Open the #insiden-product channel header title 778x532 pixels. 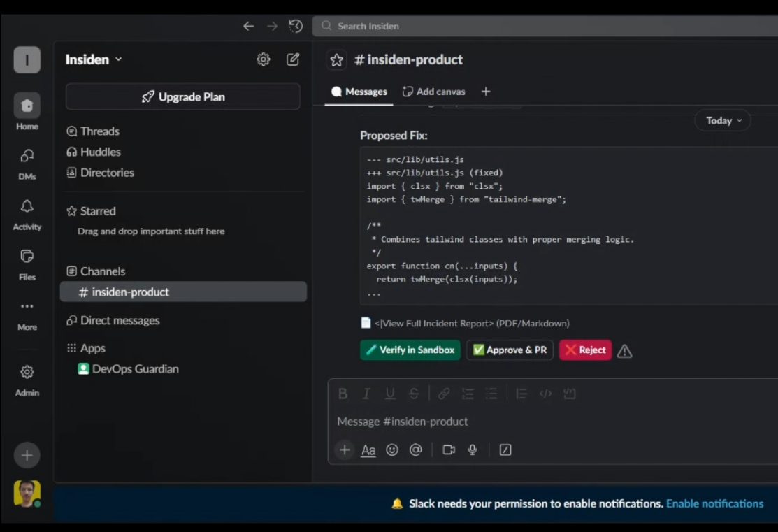pos(408,59)
